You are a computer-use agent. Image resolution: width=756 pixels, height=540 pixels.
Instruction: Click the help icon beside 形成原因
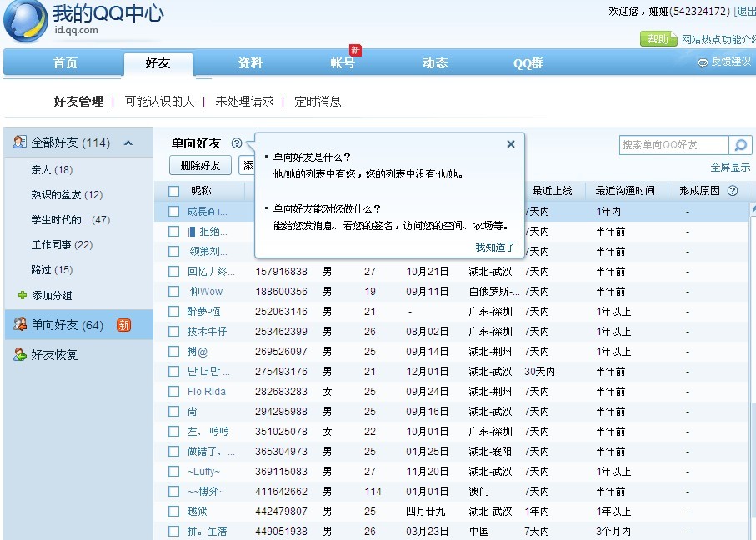733,191
